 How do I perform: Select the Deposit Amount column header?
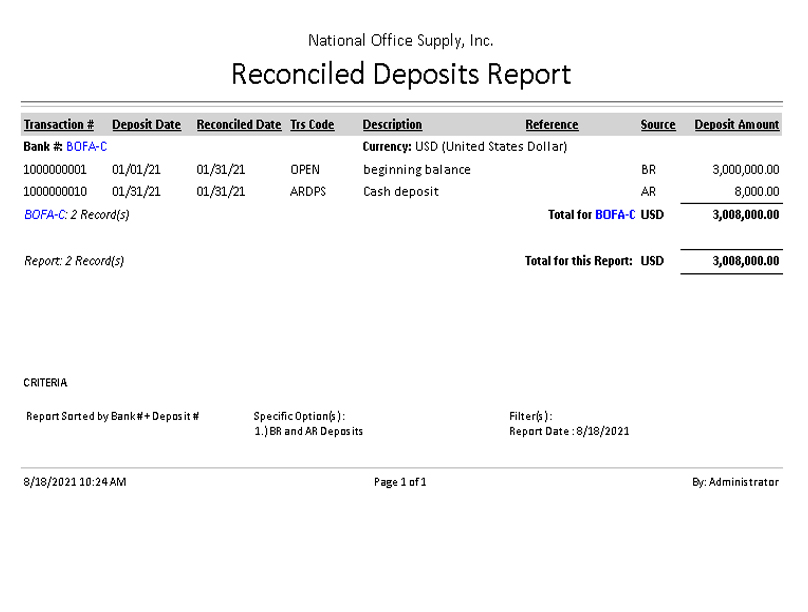(x=737, y=125)
